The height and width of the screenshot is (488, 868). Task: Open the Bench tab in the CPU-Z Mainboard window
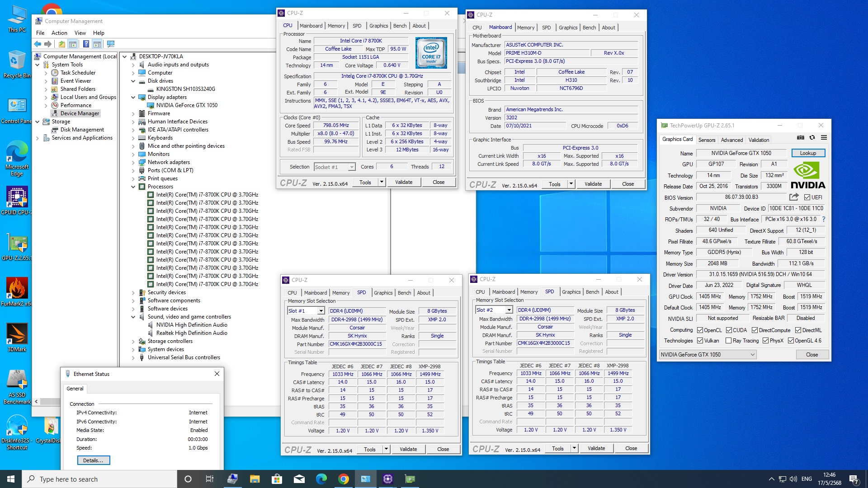click(x=589, y=28)
